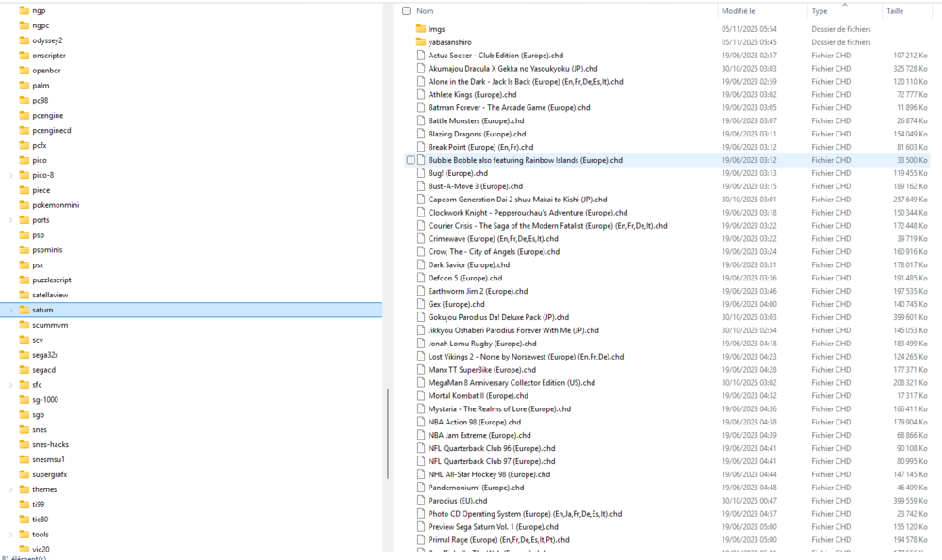Select Earthworm Jim 2 (Europe).chd

coord(478,291)
